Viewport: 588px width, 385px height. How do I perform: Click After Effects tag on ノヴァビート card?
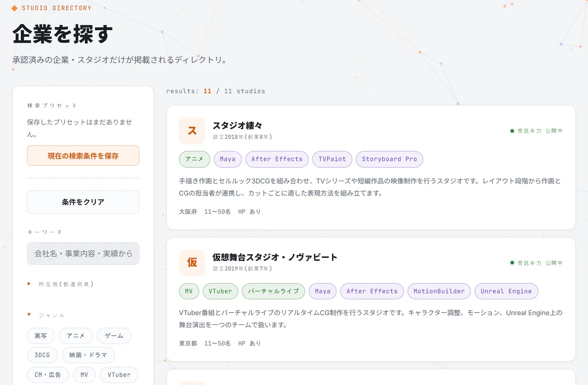(372, 291)
